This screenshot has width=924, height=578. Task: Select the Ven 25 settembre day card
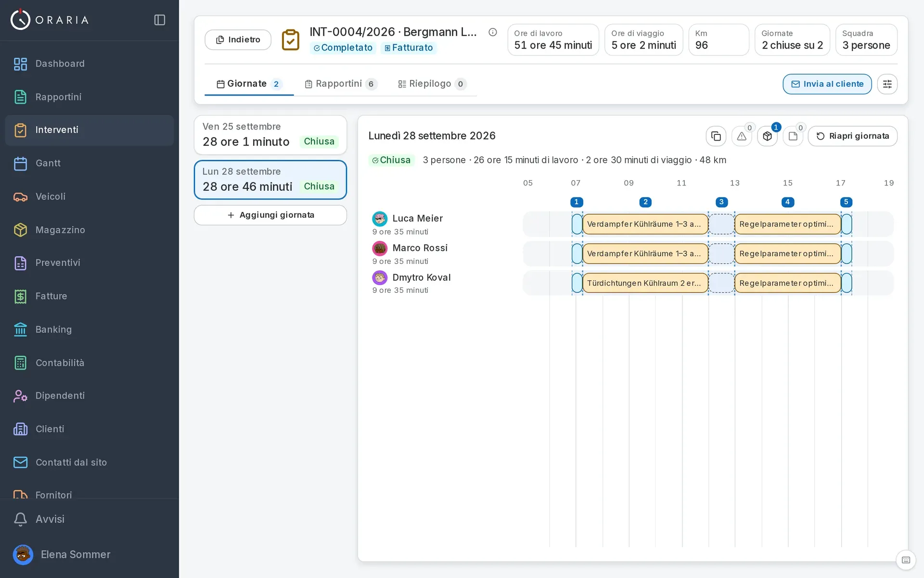click(x=270, y=135)
